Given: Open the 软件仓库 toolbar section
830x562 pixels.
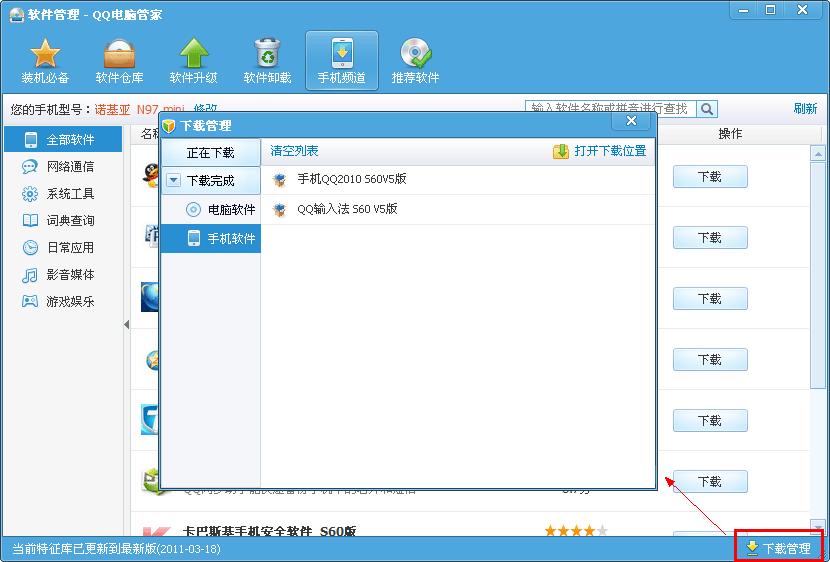Looking at the screenshot, I should tap(119, 61).
